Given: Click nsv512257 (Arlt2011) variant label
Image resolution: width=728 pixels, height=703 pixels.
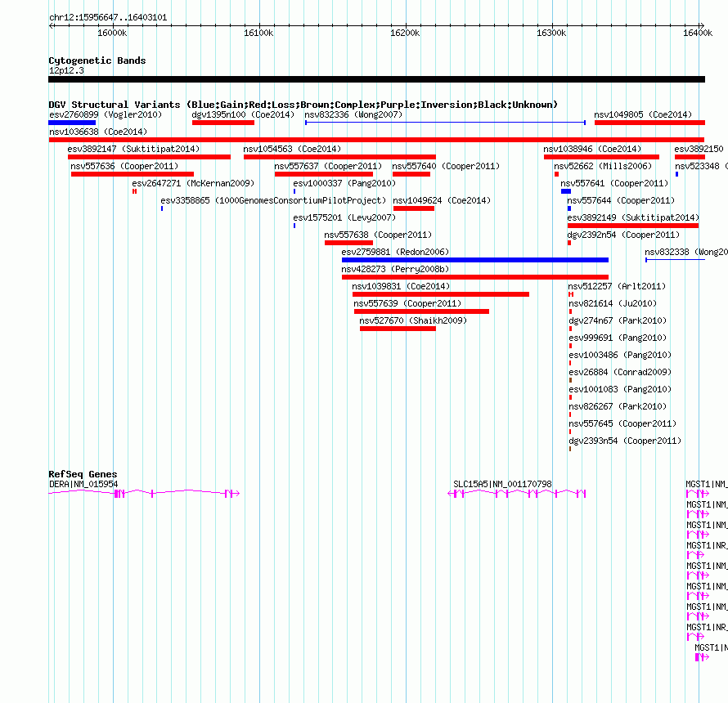Looking at the screenshot, I should (617, 286).
